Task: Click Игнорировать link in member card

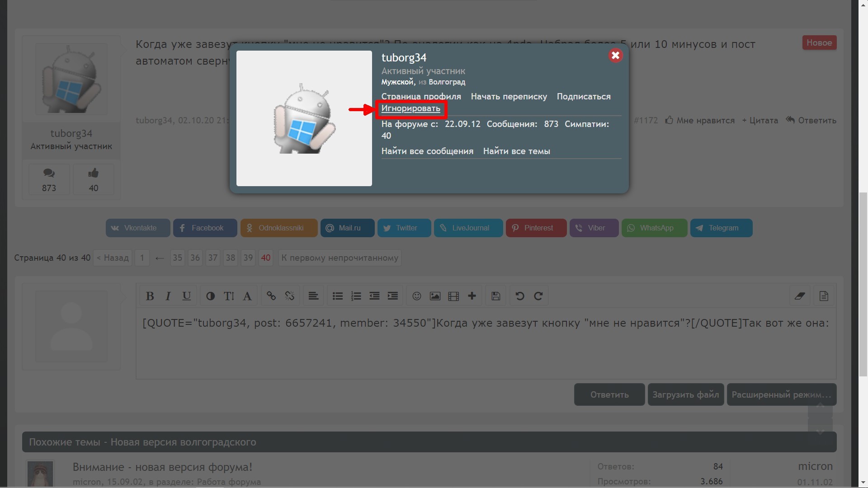Action: (x=410, y=108)
